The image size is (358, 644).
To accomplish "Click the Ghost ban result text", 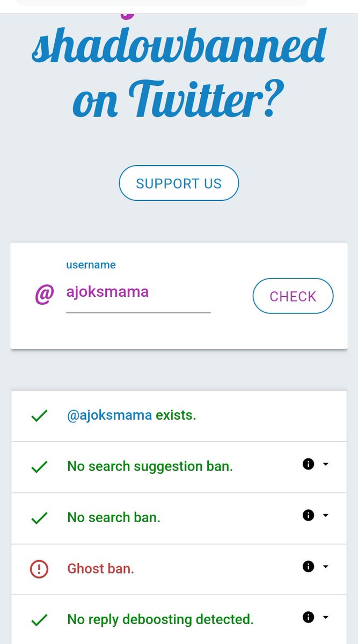I will [x=100, y=568].
